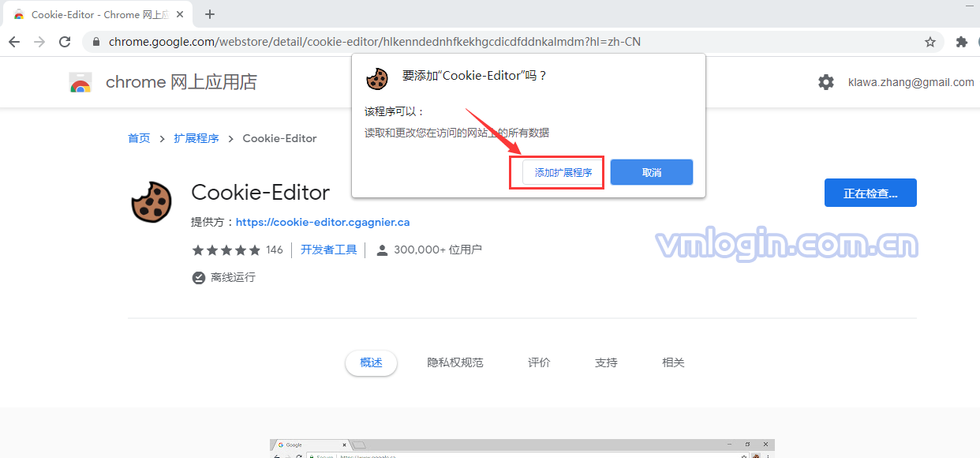980x458 pixels.
Task: Click the lock icon in address bar
Action: coord(96,42)
